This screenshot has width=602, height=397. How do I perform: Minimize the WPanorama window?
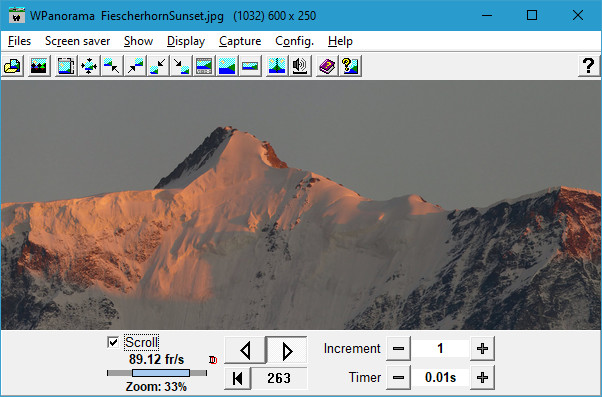(x=487, y=15)
